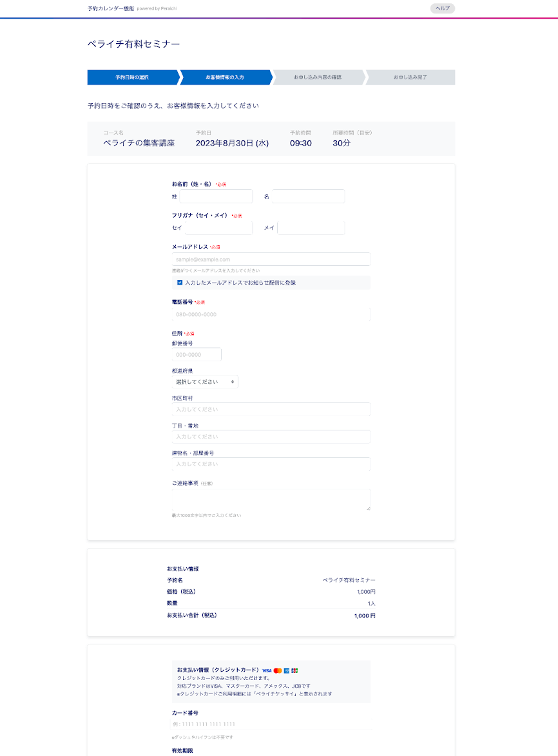The width and height of the screenshot is (558, 756).
Task: Click the 郵便番号 postal code field
Action: pyautogui.click(x=197, y=355)
